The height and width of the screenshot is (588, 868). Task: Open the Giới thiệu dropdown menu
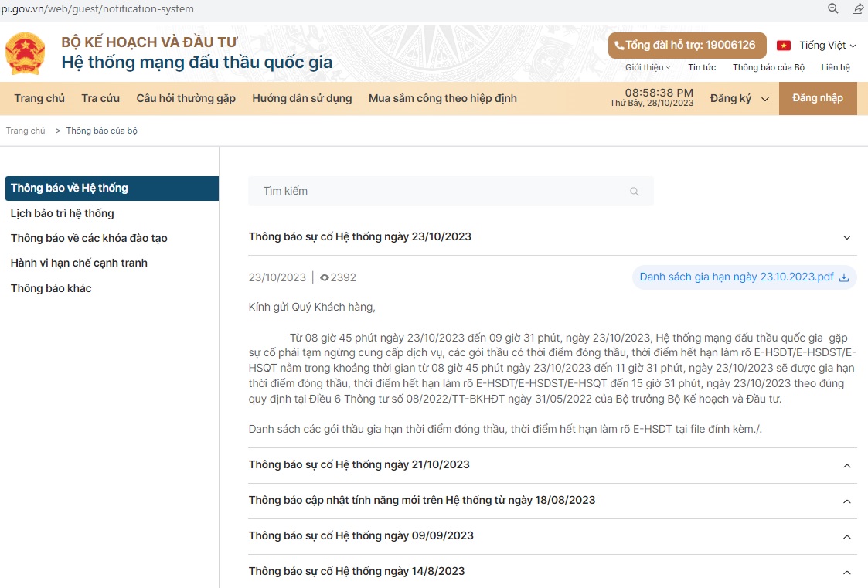pyautogui.click(x=648, y=67)
